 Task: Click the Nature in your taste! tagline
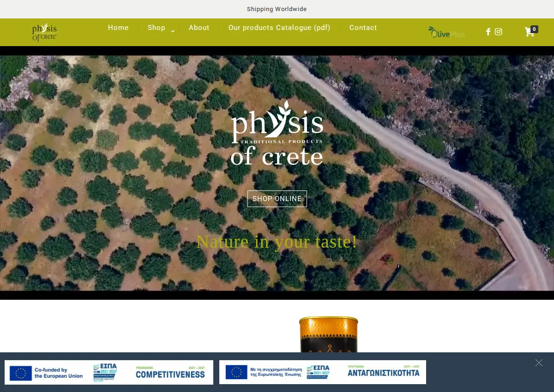click(x=277, y=242)
